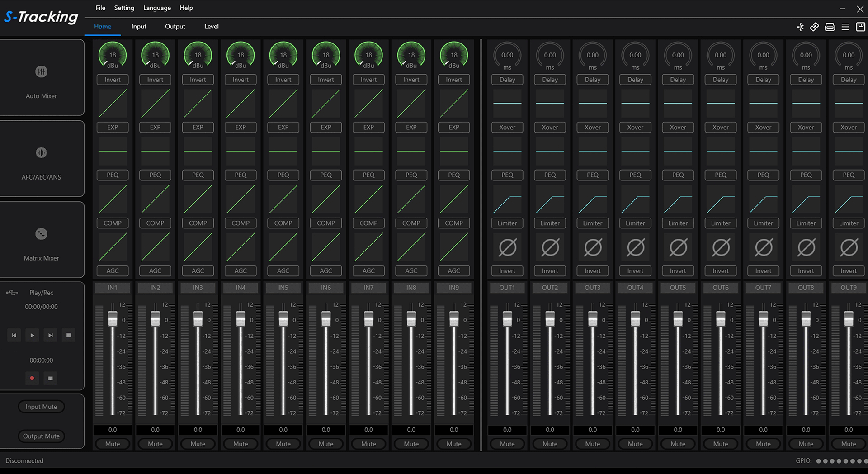Switch to the Input tab

139,27
